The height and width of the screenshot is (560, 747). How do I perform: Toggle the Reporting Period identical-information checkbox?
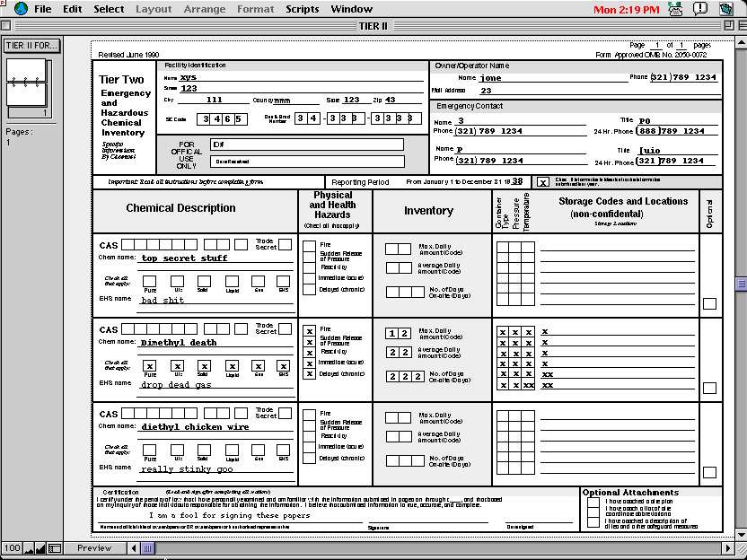pyautogui.click(x=542, y=182)
